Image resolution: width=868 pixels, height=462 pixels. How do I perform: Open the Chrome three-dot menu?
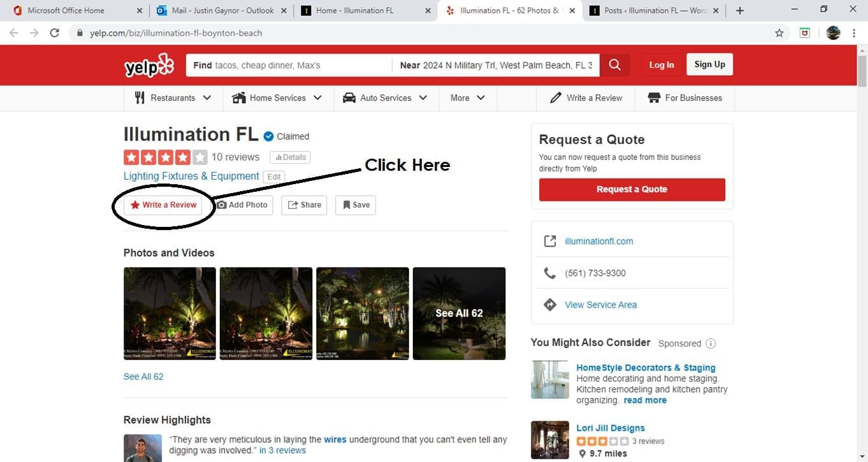pos(854,33)
